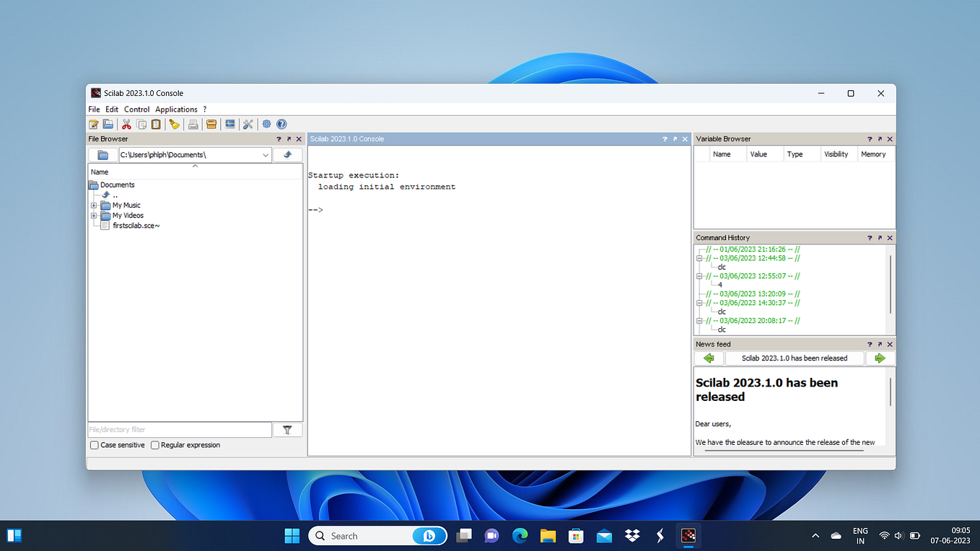Open the directory path dropdown
980x551 pixels.
(x=266, y=155)
